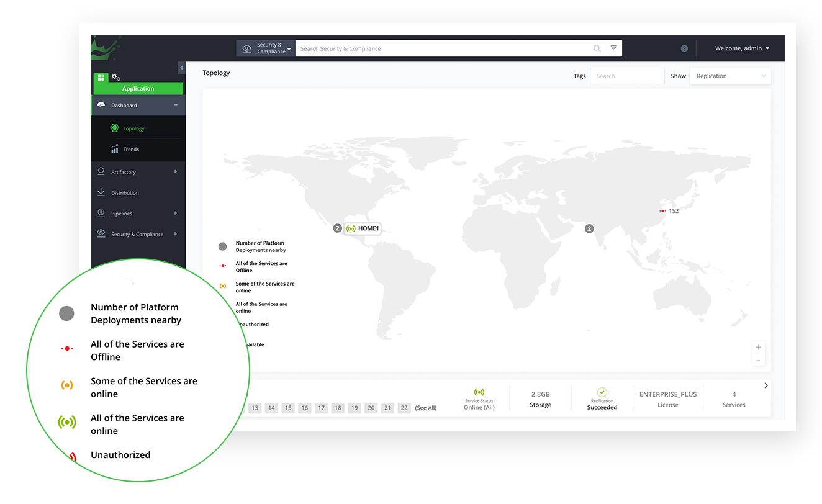Click the Application grid module icon
The height and width of the screenshot is (504, 822).
[x=101, y=78]
